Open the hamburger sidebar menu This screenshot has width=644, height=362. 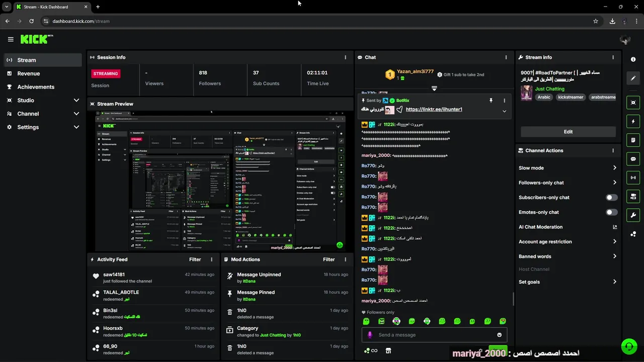11,39
